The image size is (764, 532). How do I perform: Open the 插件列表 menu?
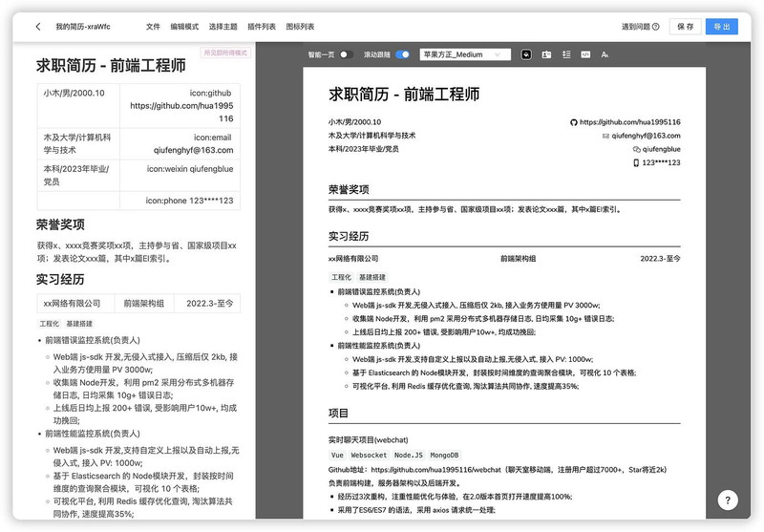(262, 27)
